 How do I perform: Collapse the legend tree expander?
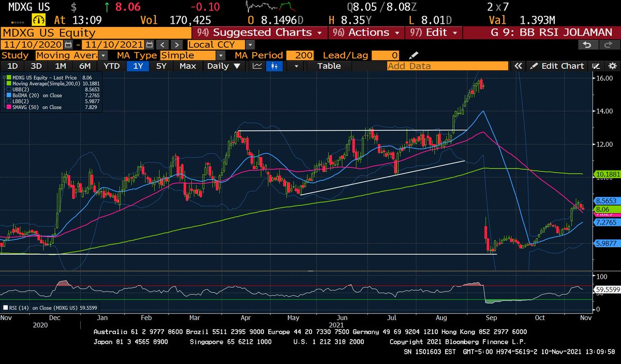[x=4, y=78]
